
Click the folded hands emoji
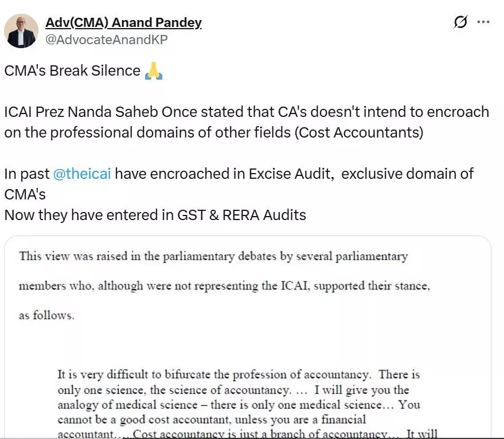click(x=154, y=70)
